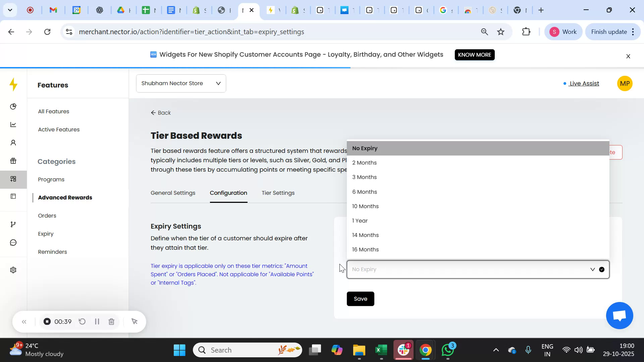Click the Save button

click(x=360, y=299)
